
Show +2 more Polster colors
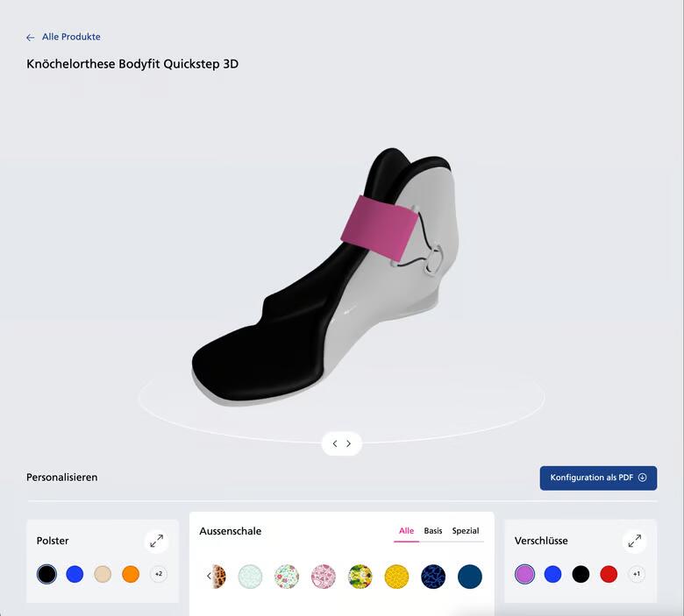pyautogui.click(x=159, y=575)
